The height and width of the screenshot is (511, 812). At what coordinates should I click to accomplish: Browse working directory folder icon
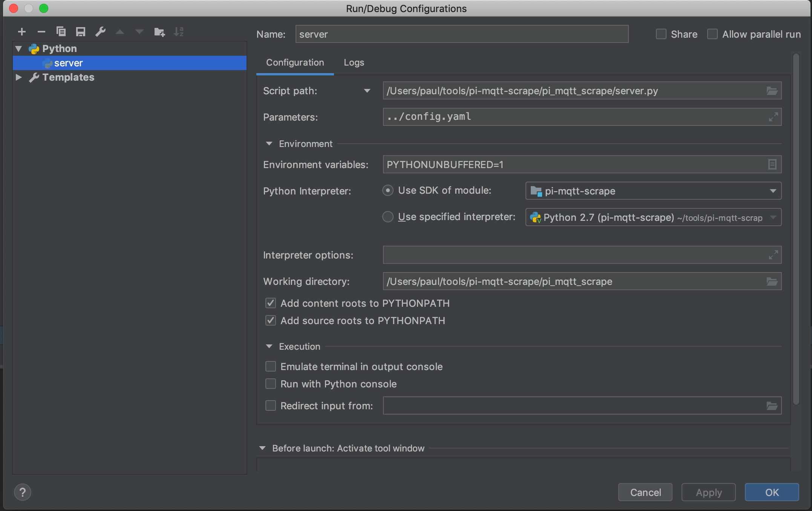pos(772,282)
